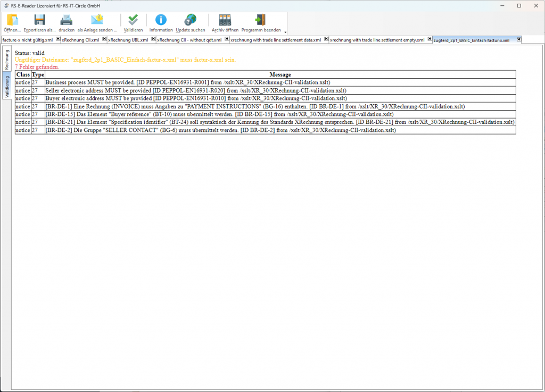Click the BR-DE-15 Buyer reference message row
Viewport: 545px width, 392px height.
(x=219, y=114)
